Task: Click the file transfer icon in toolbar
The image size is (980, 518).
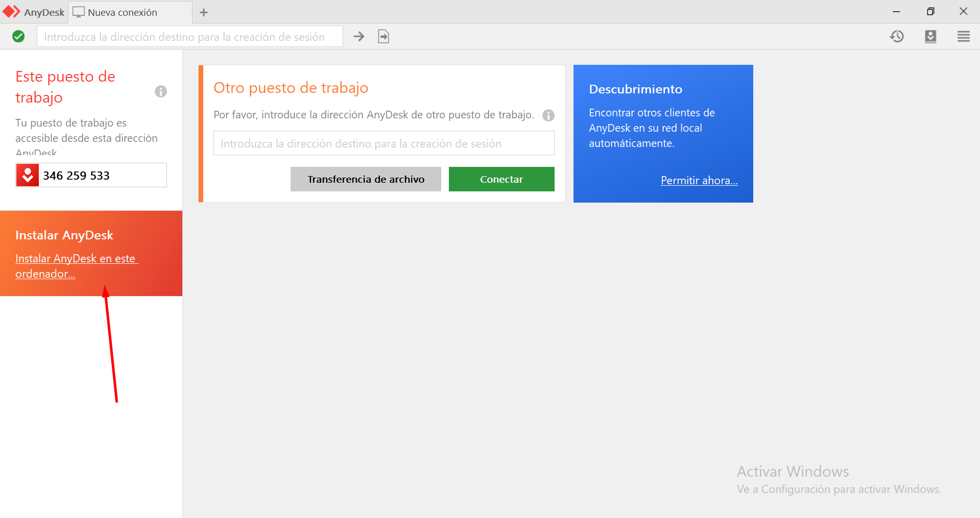Action: [x=384, y=36]
